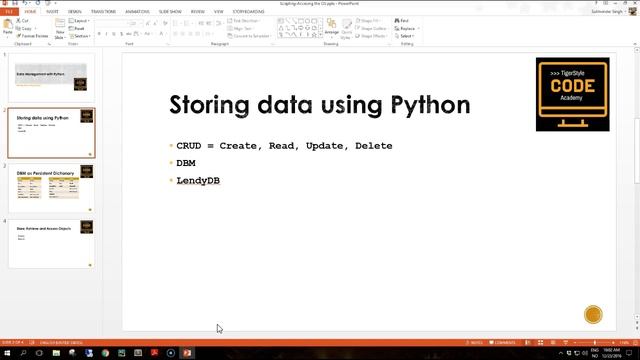
Task: Click Convert to SmartArt
Action: 249,36
